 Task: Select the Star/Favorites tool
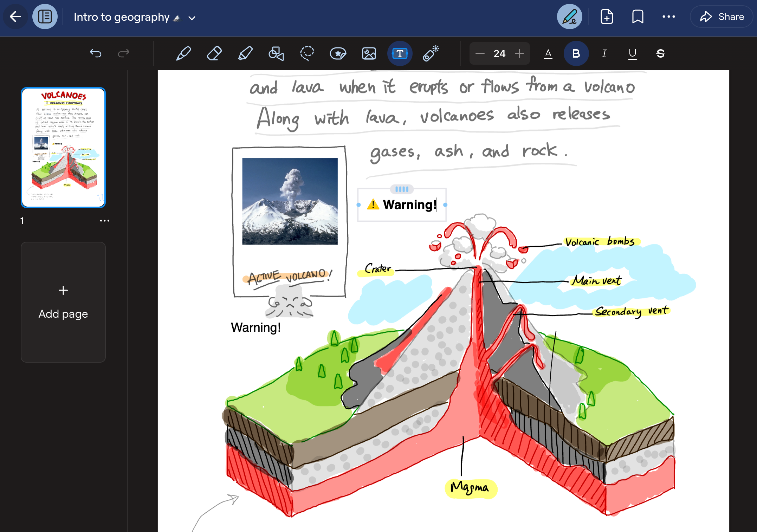338,53
